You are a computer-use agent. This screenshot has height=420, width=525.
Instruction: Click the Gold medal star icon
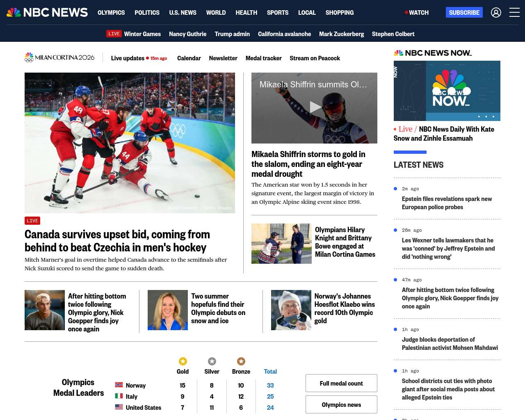click(x=183, y=361)
